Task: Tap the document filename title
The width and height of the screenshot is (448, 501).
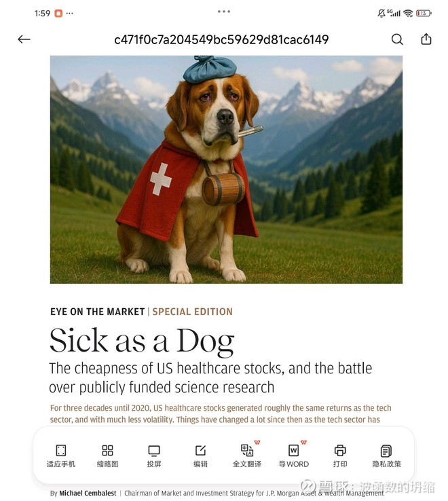Action: click(221, 39)
